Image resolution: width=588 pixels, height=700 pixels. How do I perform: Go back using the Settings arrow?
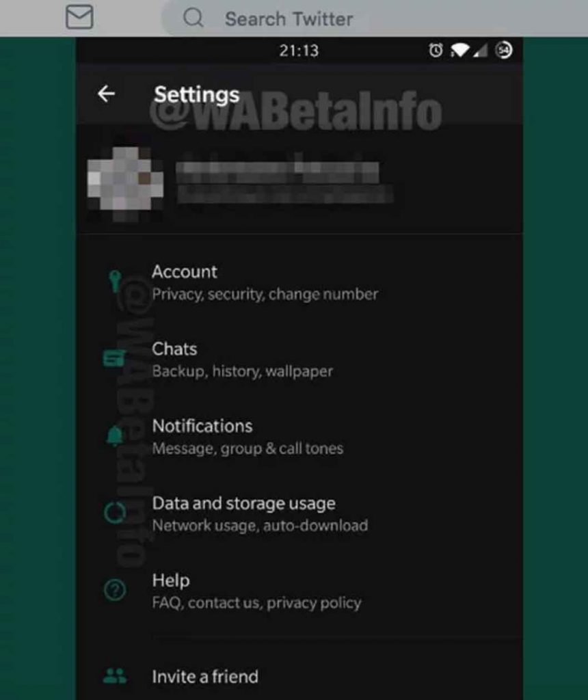(106, 94)
